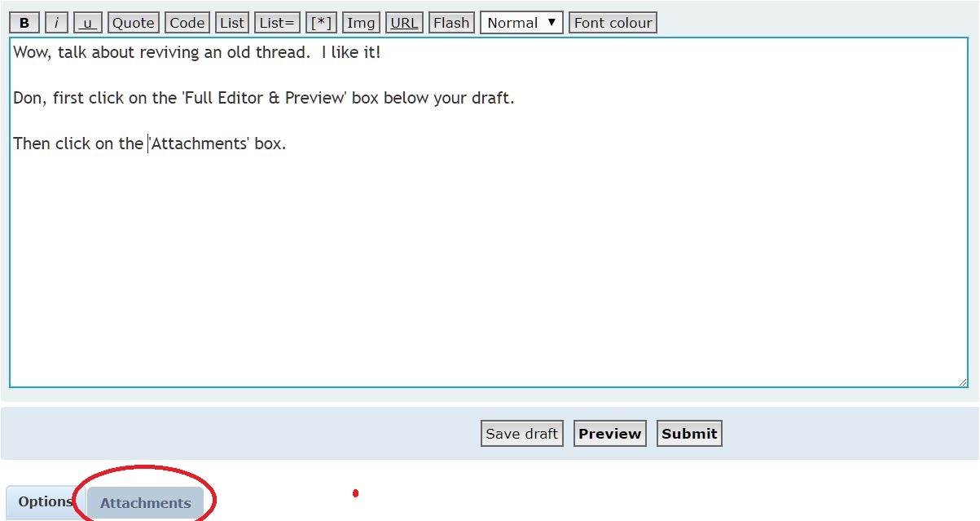
Task: Click the Preview button
Action: click(x=610, y=434)
